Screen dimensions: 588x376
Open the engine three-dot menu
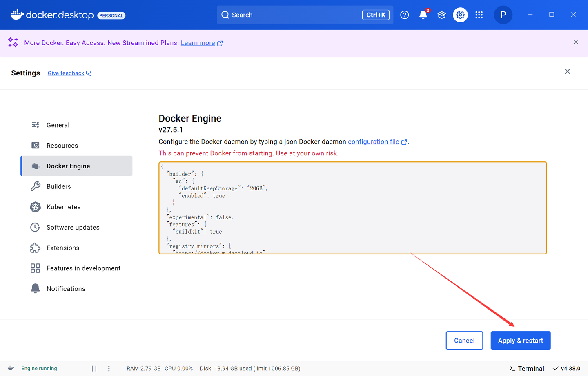pos(109,368)
